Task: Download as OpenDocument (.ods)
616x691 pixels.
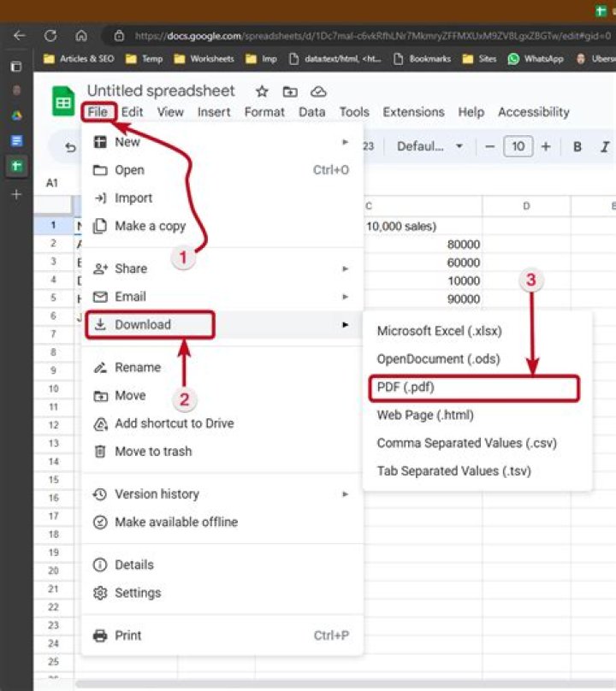Action: point(477,359)
